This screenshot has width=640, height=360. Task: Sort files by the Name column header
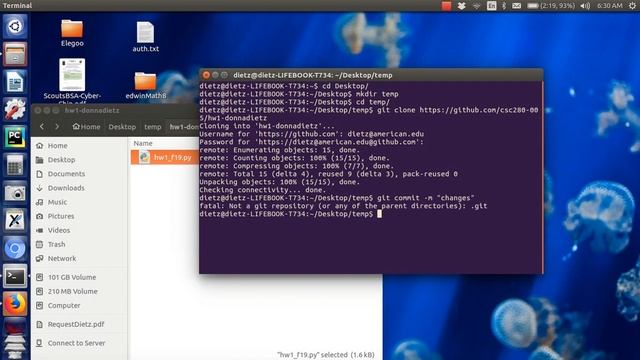143,143
